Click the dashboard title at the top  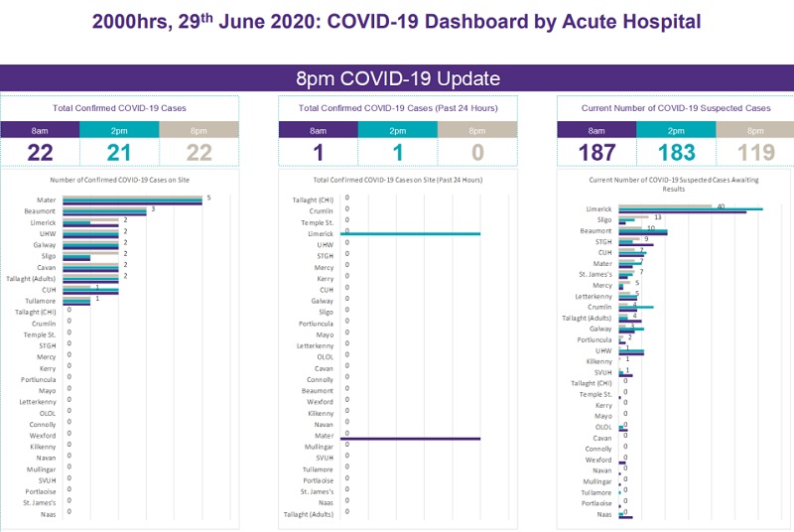pyautogui.click(x=397, y=21)
